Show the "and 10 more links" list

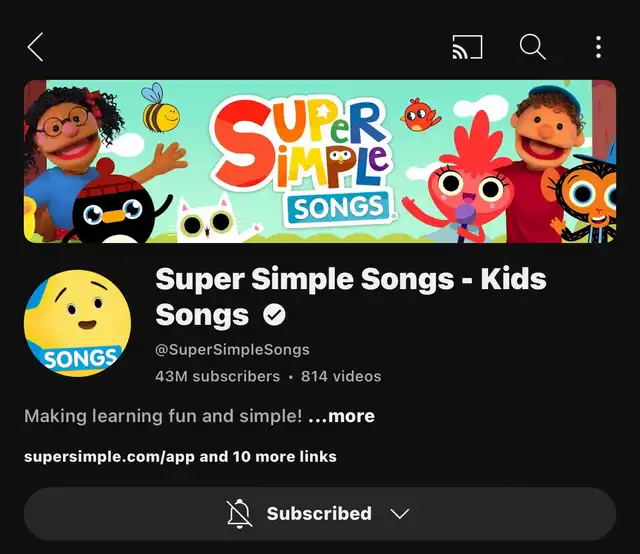268,457
